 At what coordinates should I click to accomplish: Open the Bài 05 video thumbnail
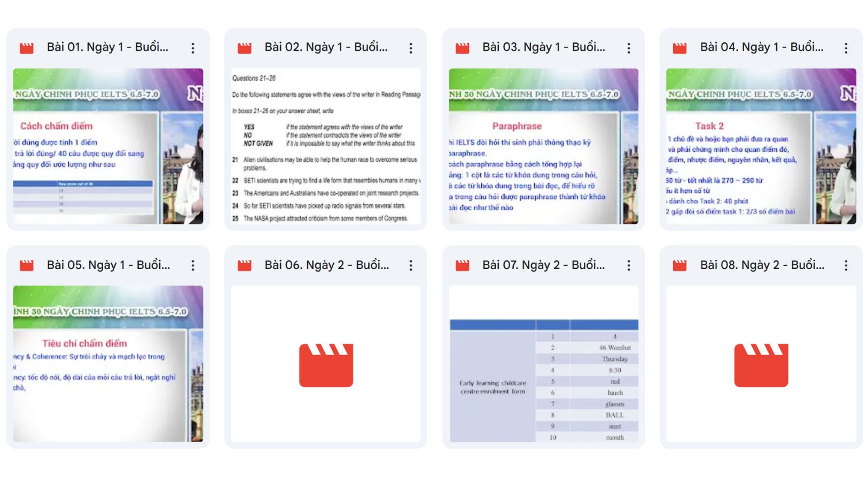[108, 364]
